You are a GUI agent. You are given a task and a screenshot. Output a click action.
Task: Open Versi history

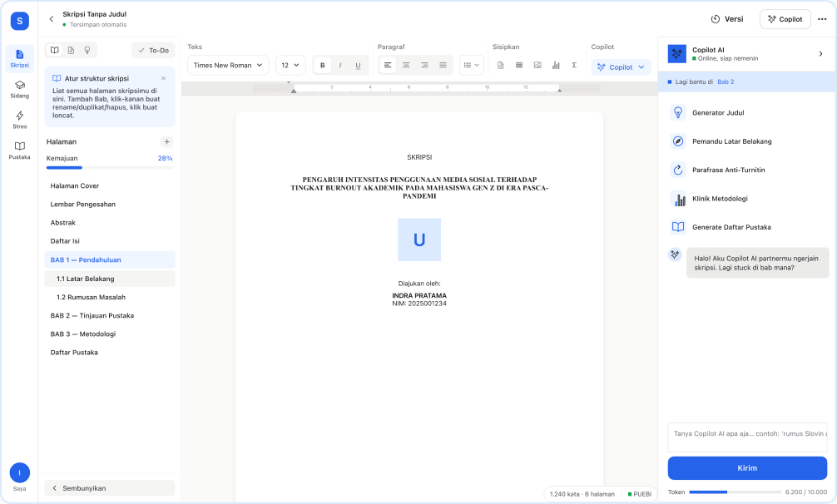[727, 19]
